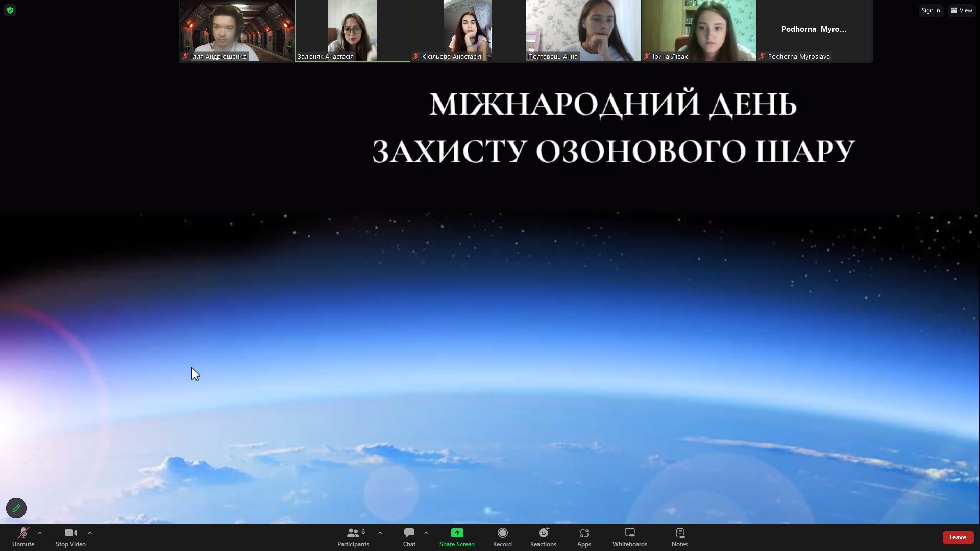This screenshot has width=980, height=551.
Task: Expand video options arrow beside Stop Video
Action: pyautogui.click(x=90, y=533)
